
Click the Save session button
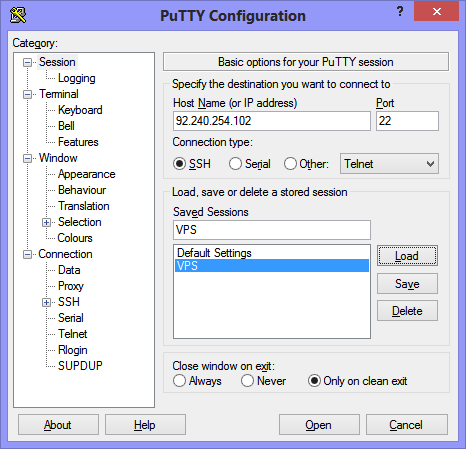click(x=407, y=284)
